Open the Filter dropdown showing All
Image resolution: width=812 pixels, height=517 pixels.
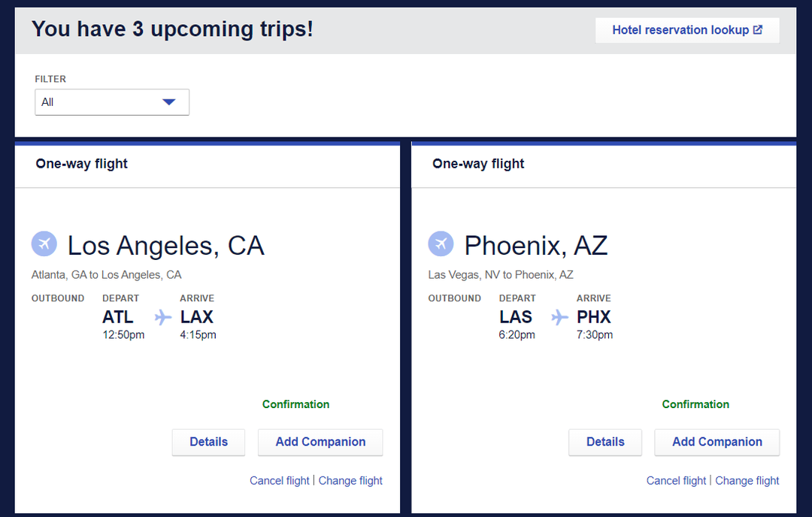[x=111, y=101]
